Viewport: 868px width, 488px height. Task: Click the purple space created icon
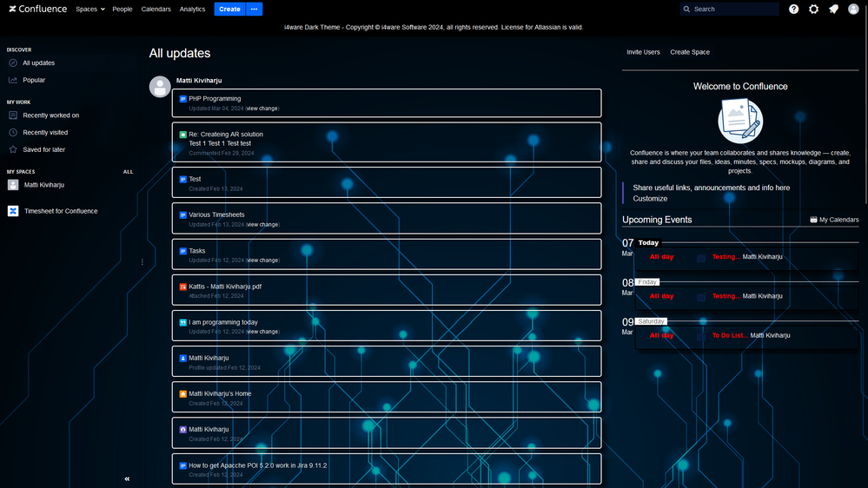pyautogui.click(x=182, y=429)
